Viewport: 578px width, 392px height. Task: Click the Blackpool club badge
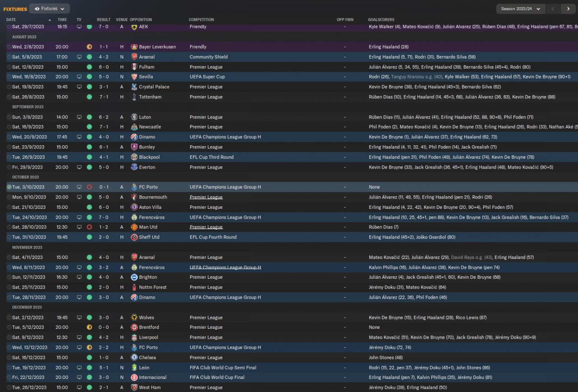pyautogui.click(x=134, y=157)
